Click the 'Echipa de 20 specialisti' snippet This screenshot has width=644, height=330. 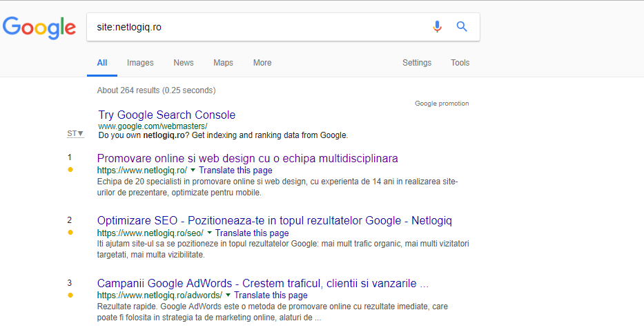point(277,187)
